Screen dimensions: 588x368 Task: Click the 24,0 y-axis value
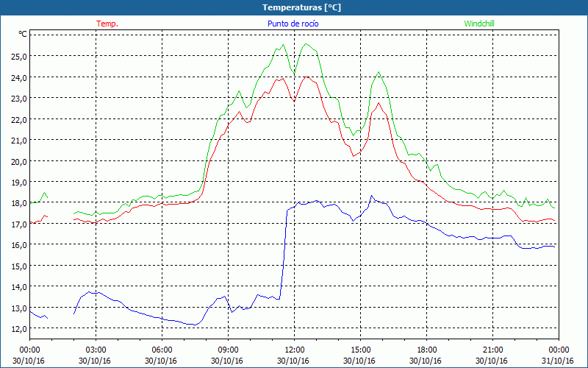[x=20, y=77]
